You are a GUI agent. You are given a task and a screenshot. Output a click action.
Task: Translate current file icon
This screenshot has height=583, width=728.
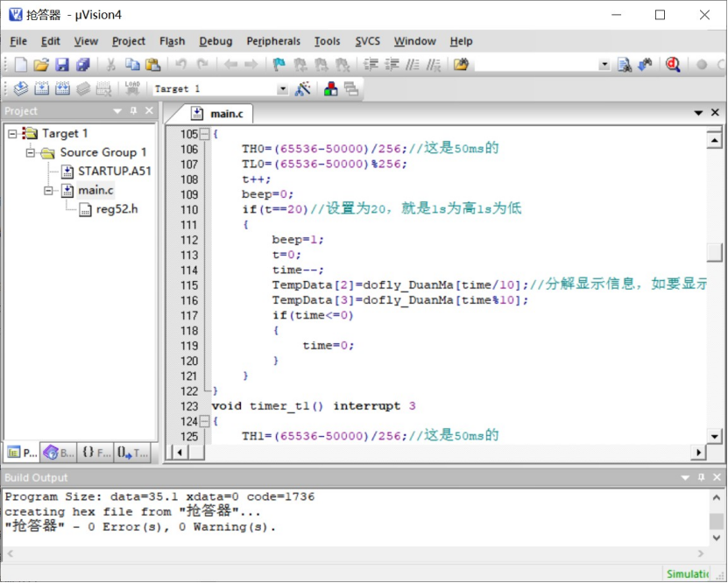click(21, 88)
